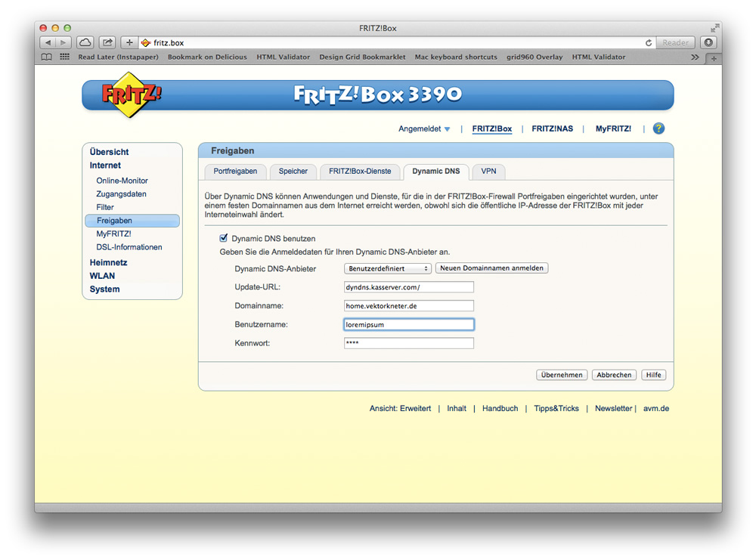
Task: Open WLAN in the sidebar
Action: [x=102, y=276]
